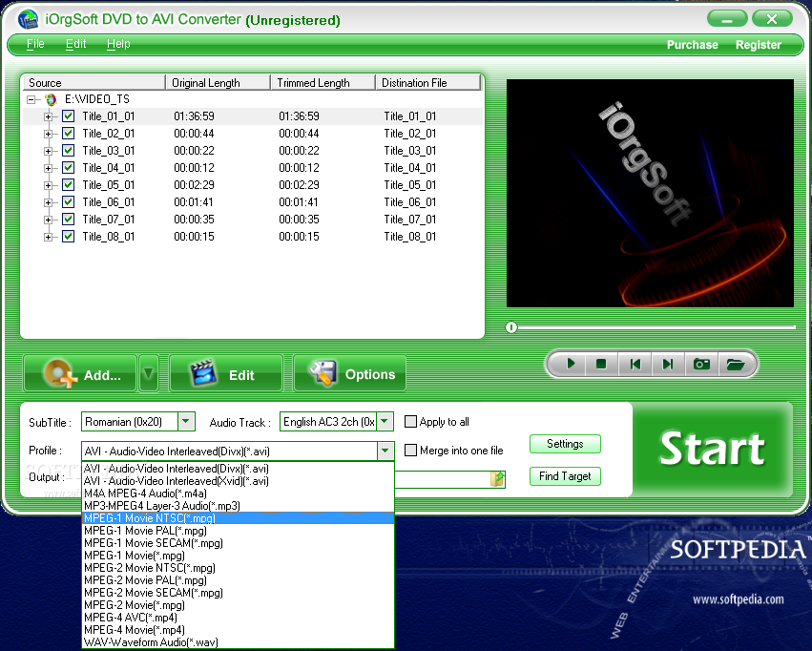Minimize the converter window
The image size is (812, 651).
(x=727, y=19)
